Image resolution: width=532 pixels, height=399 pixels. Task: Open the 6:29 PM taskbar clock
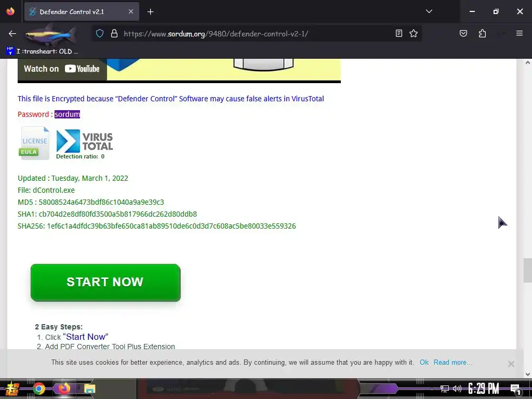484,389
